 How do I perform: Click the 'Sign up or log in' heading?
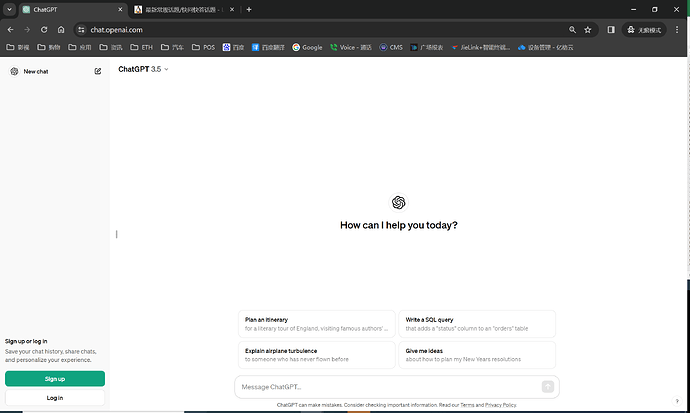pos(26,341)
